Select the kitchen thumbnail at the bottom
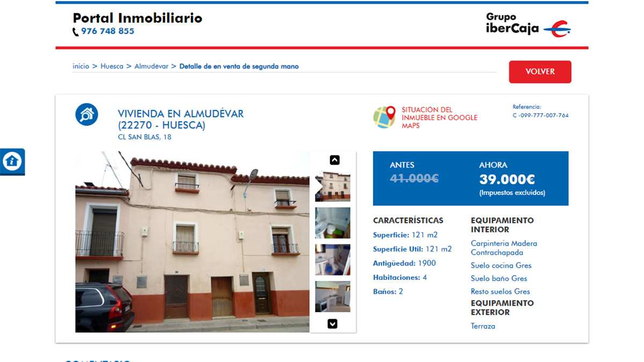The image size is (644, 362). pos(332,296)
